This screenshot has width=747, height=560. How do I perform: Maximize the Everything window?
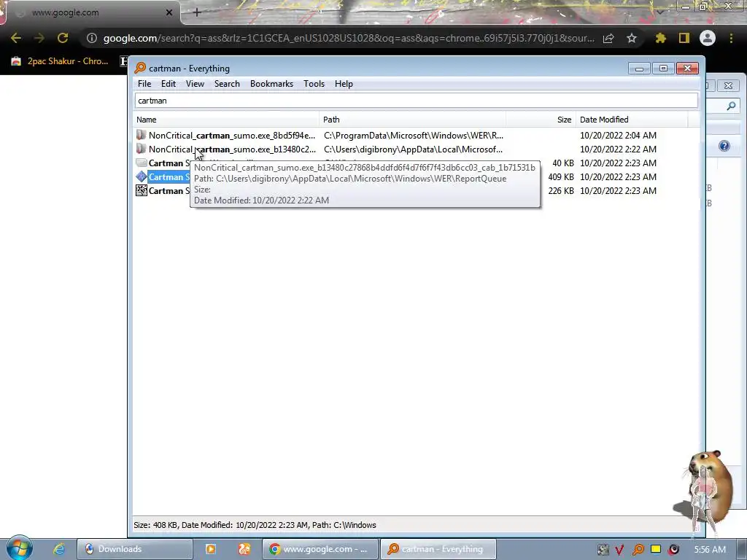662,69
